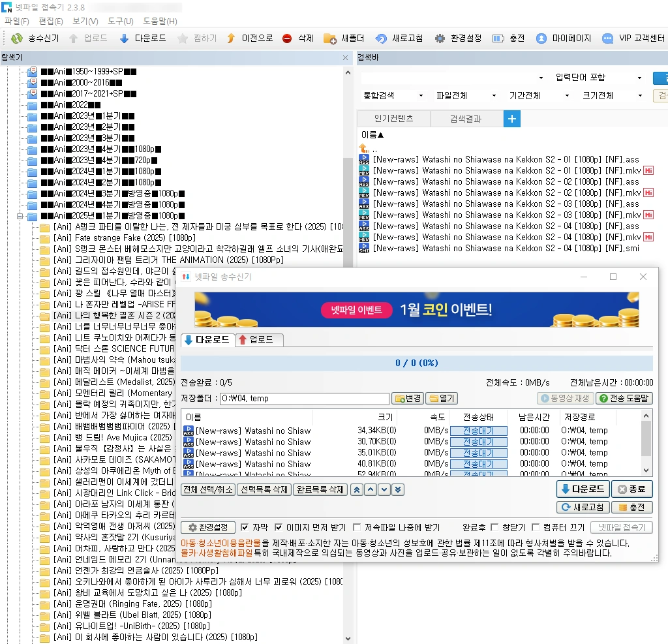Move selected item up one arrow
The width and height of the screenshot is (668, 644).
click(x=371, y=490)
